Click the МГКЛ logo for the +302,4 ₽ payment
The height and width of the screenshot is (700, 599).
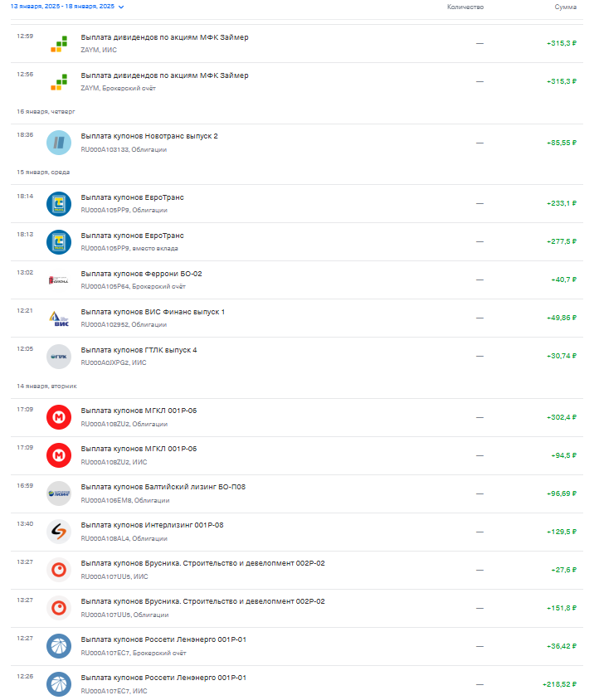[x=59, y=417]
